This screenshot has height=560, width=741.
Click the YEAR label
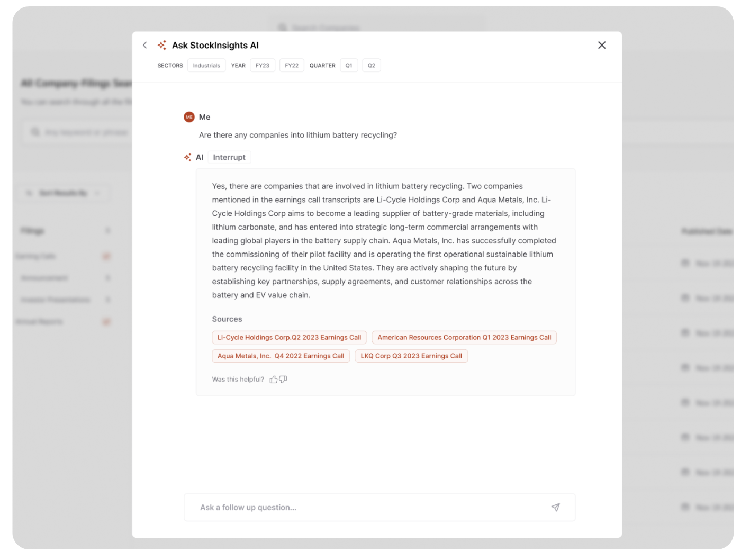point(238,66)
